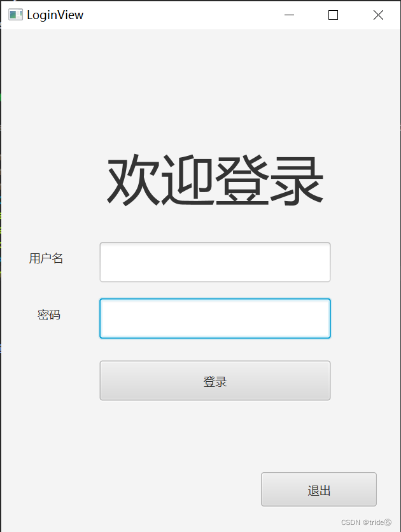The width and height of the screenshot is (401, 532).
Task: Click the CSDN @tride watermark text
Action: tap(366, 522)
